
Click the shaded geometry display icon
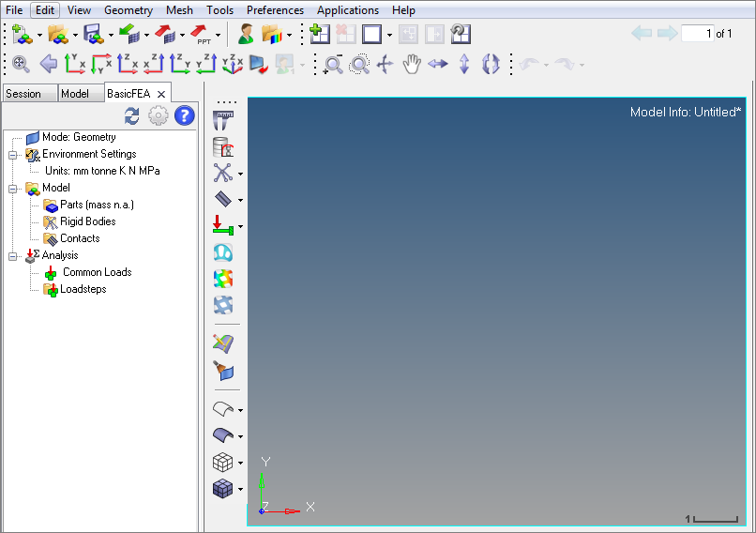tap(222, 435)
